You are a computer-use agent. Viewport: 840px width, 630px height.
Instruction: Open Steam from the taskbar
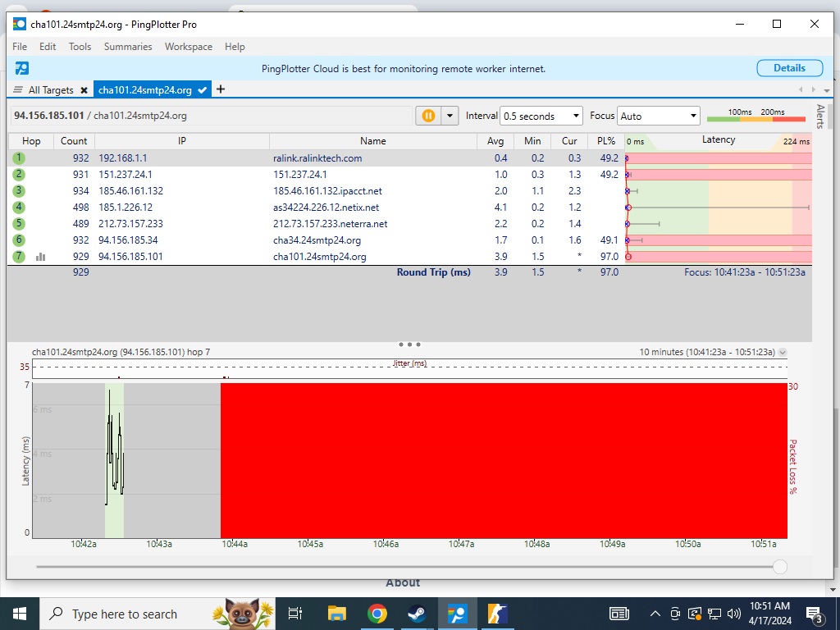(x=417, y=614)
